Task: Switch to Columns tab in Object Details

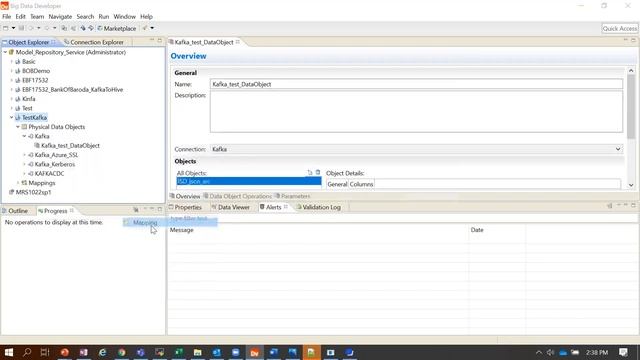Action: [x=361, y=184]
